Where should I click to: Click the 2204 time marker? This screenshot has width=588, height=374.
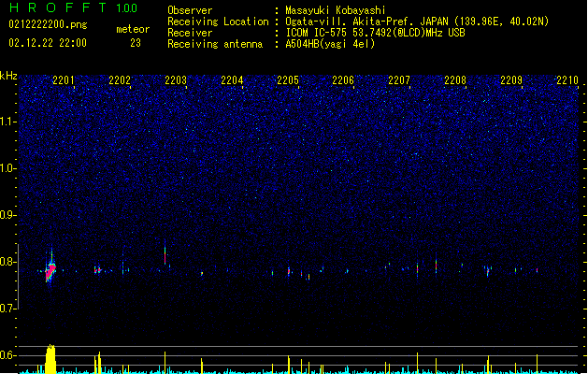tap(232, 80)
